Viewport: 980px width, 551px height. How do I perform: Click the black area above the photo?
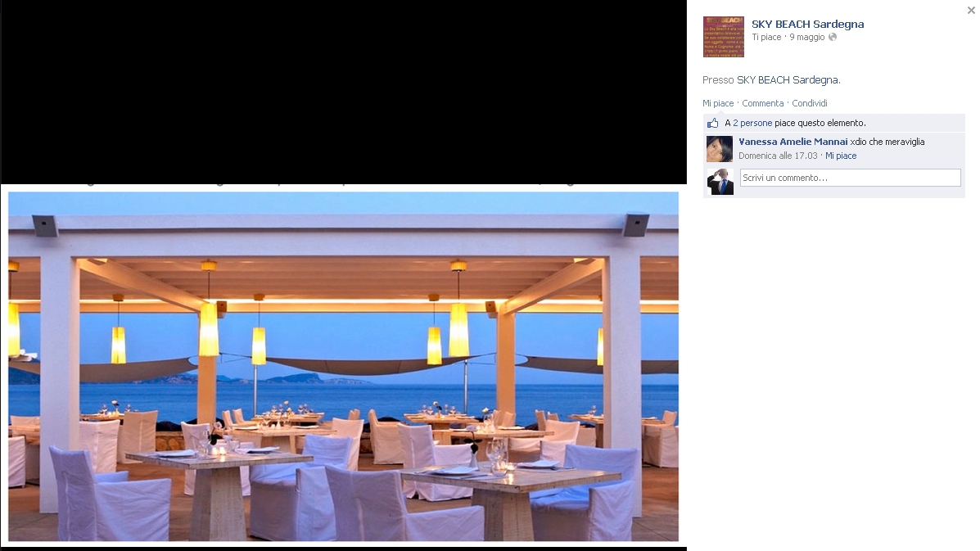pyautogui.click(x=343, y=92)
